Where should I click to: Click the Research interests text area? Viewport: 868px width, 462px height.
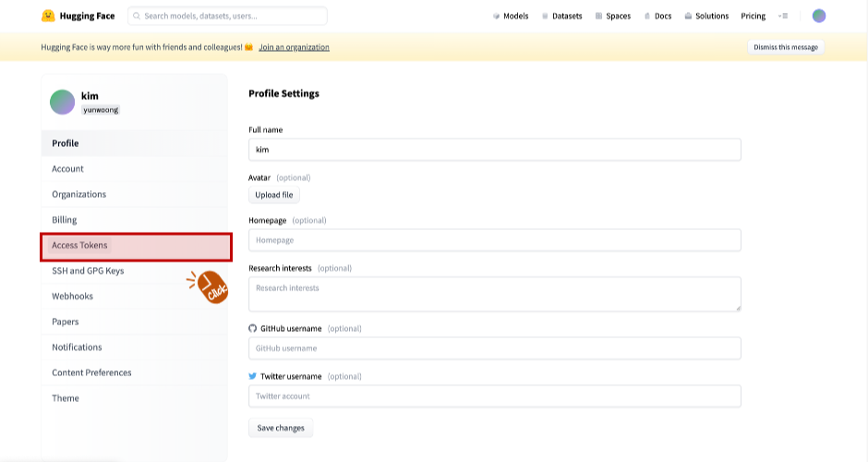pos(495,294)
